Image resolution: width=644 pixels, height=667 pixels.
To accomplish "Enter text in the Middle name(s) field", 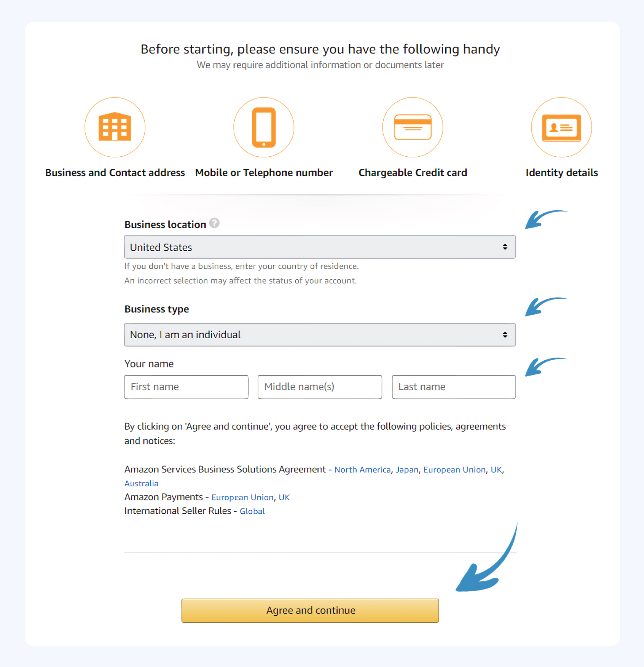I will click(x=319, y=386).
